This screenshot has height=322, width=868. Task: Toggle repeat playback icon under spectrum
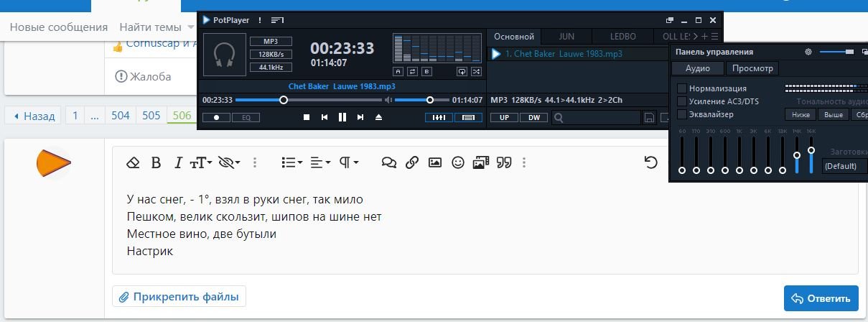462,71
